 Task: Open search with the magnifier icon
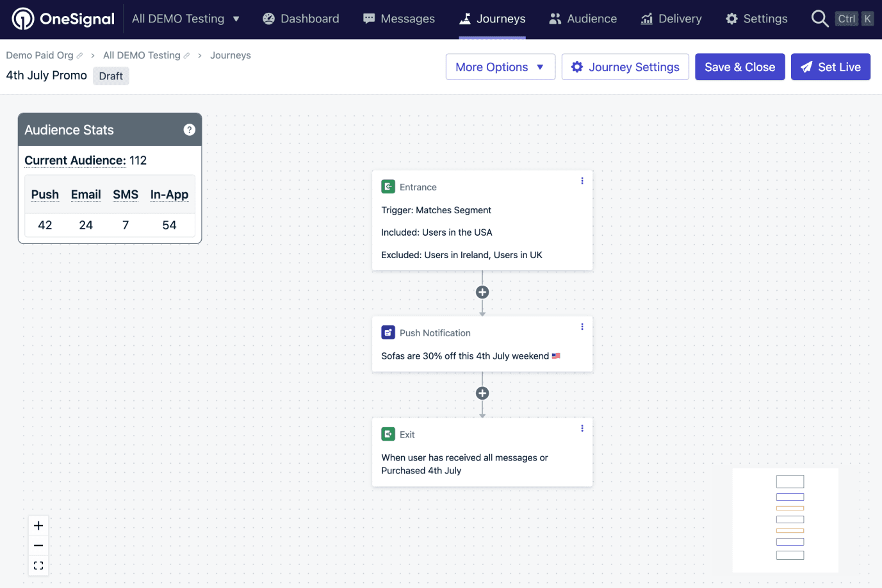pyautogui.click(x=820, y=19)
